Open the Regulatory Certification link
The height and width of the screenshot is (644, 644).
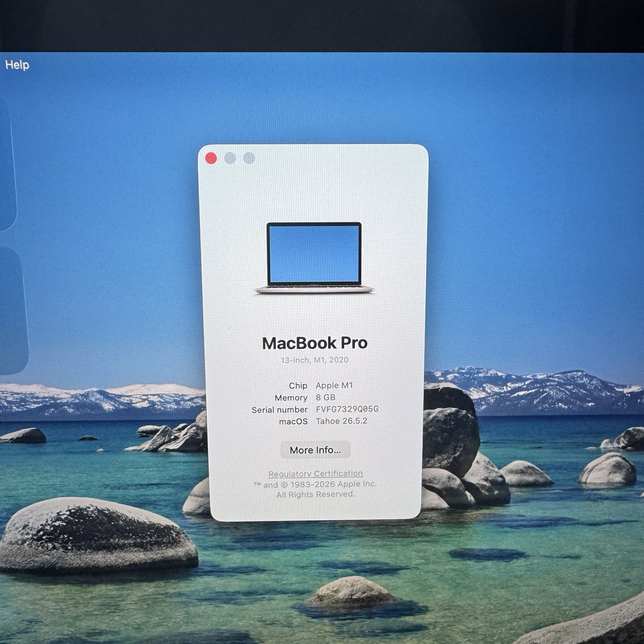click(316, 474)
